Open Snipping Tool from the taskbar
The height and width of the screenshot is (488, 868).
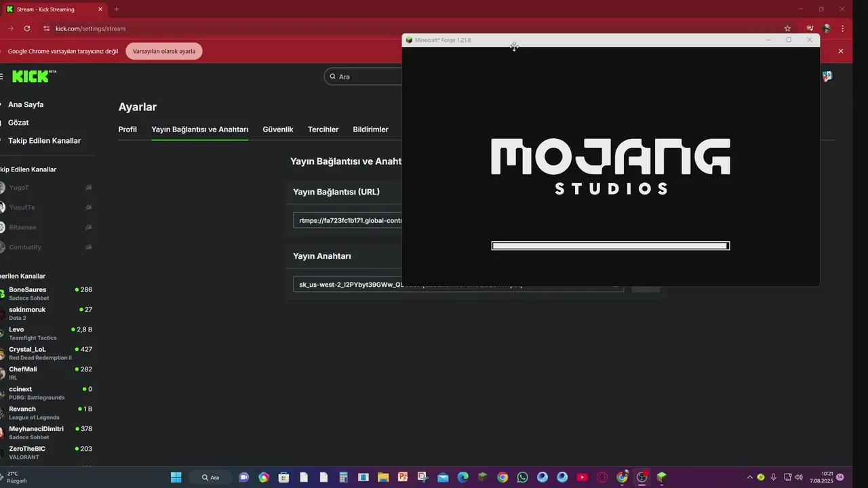423,477
